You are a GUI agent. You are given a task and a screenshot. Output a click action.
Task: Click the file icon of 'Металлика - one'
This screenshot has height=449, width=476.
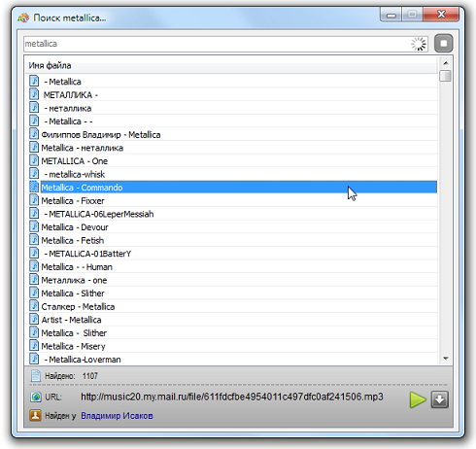[34, 280]
